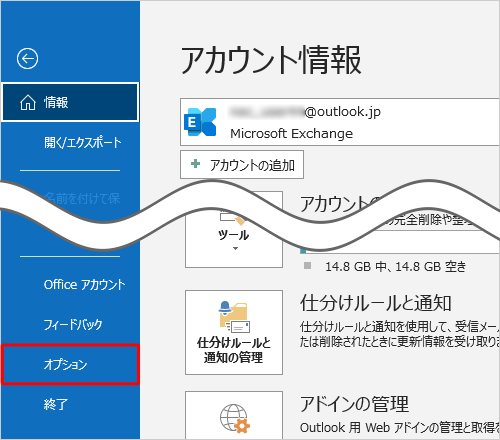Click the Microsoft Exchange label
The height and width of the screenshot is (440, 500).
pos(291,134)
